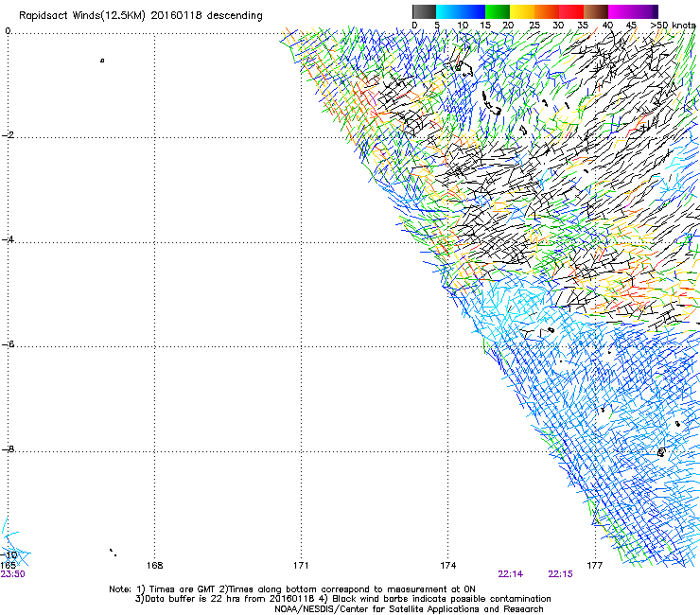
Task: Click the 22:14 pass time label
Action: tap(510, 574)
